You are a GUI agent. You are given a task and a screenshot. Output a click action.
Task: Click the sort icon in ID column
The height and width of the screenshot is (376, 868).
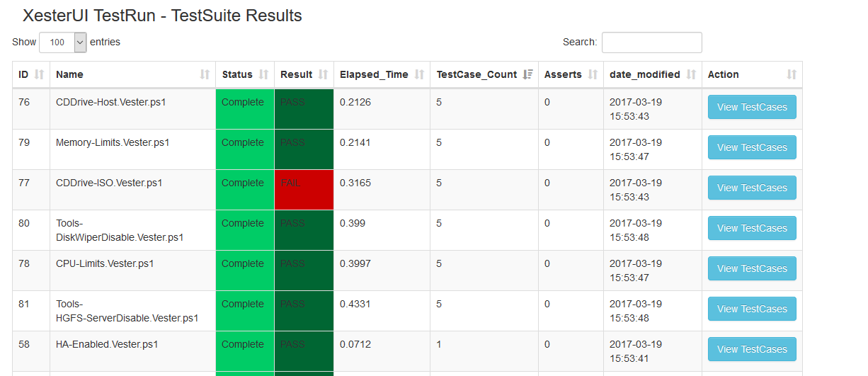[x=39, y=74]
